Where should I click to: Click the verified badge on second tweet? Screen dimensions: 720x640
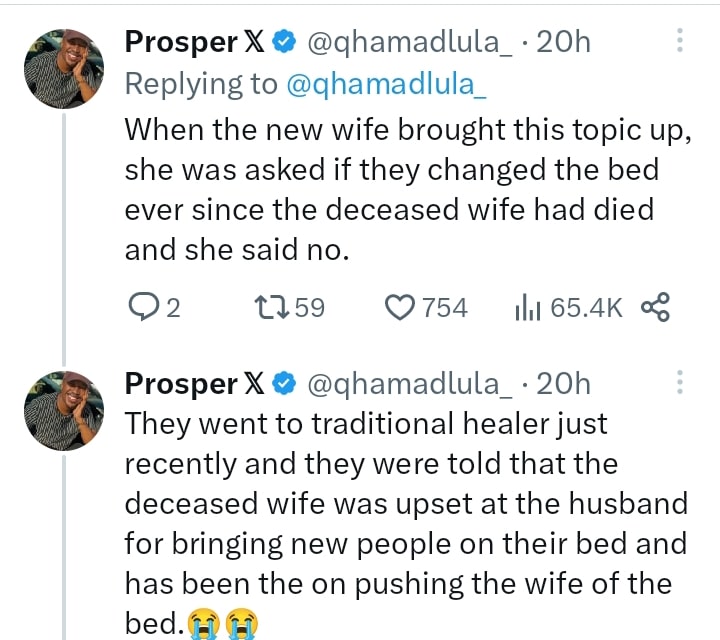pyautogui.click(x=284, y=384)
